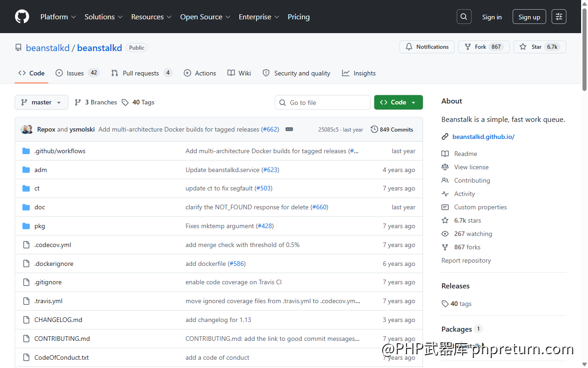
Task: Open the doc folder
Action: click(x=40, y=207)
